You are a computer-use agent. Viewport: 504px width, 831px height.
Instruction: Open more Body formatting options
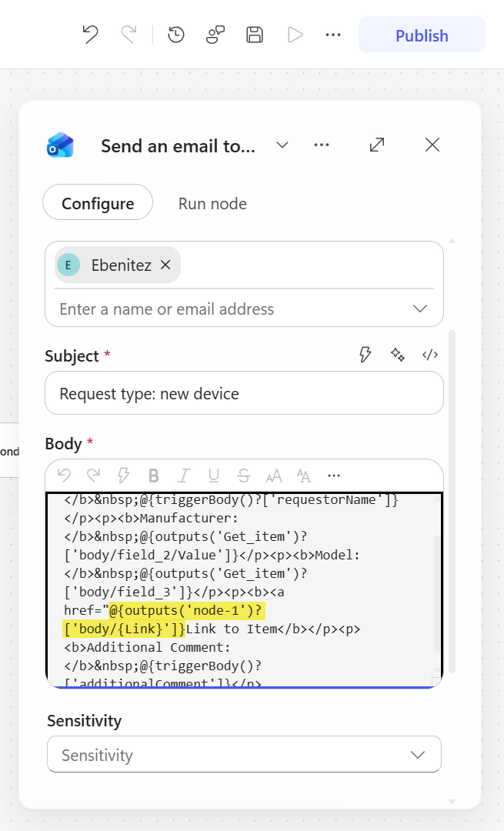[x=334, y=476]
